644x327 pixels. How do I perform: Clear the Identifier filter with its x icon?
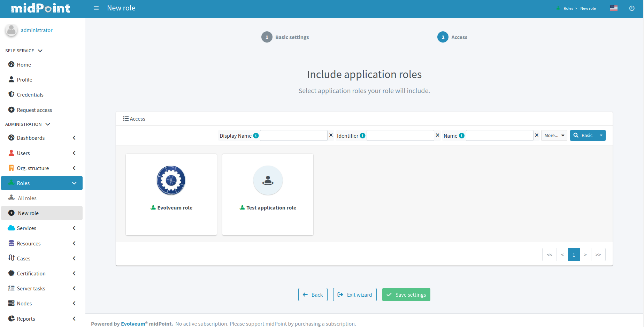tap(437, 135)
